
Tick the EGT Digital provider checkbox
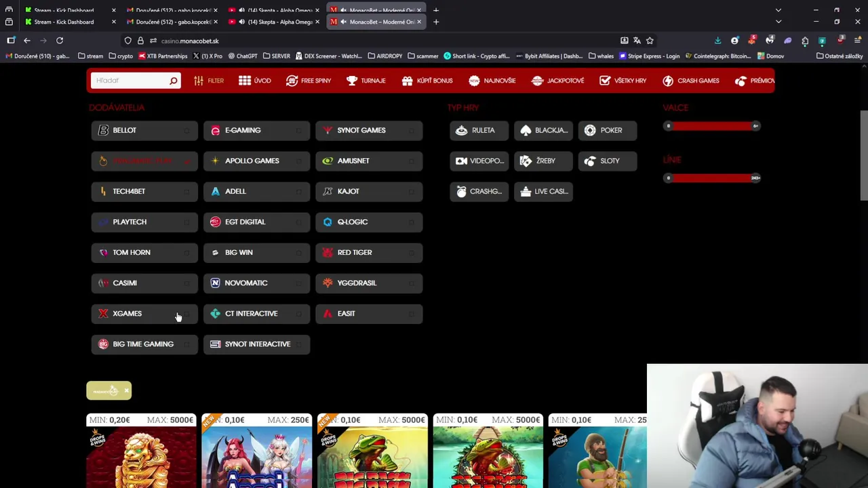coord(298,222)
